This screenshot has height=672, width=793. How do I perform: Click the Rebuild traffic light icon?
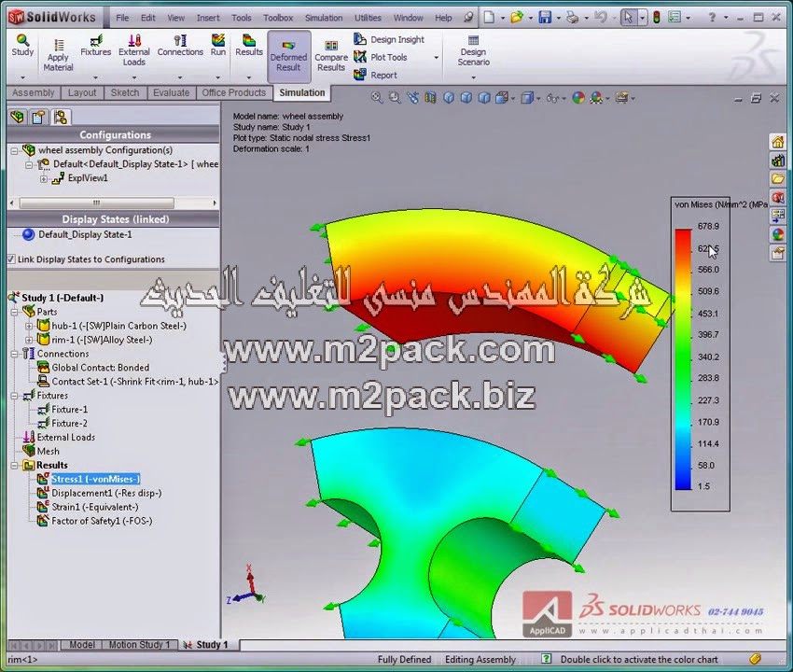(x=657, y=18)
